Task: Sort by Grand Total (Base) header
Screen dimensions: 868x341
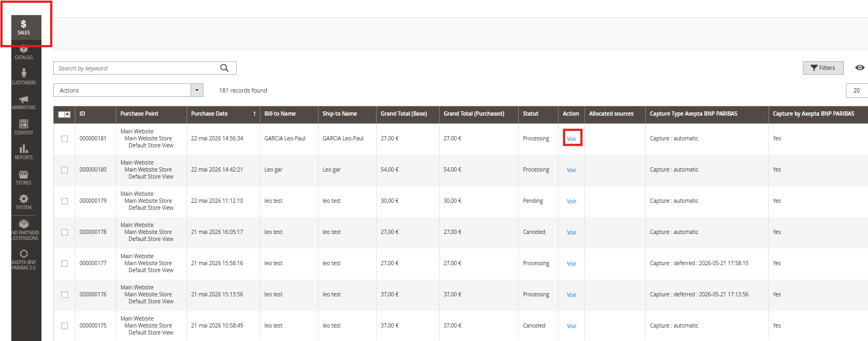Action: 408,114
